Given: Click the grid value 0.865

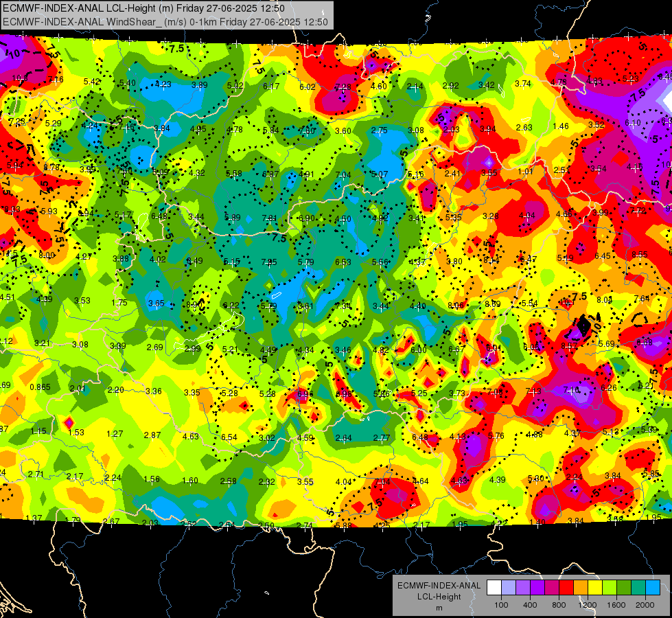Looking at the screenshot, I should point(40,387).
